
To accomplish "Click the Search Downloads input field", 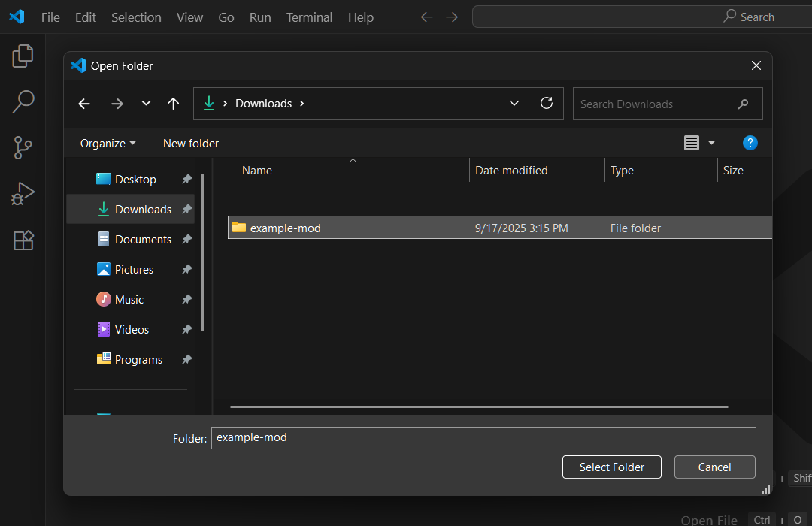I will tap(654, 104).
